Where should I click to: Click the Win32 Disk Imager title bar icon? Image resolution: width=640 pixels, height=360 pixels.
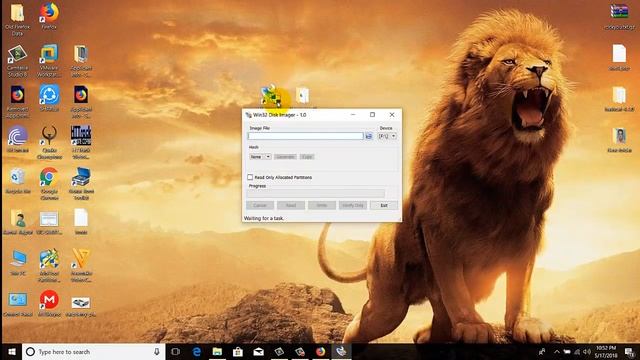(248, 115)
